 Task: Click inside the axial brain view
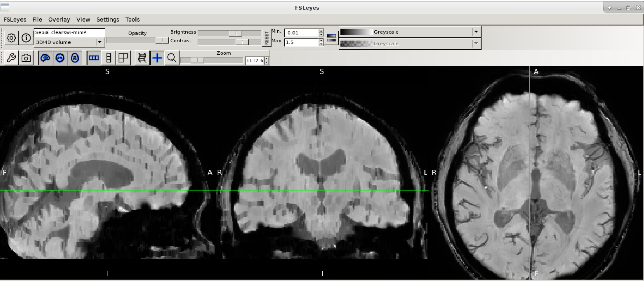click(537, 173)
